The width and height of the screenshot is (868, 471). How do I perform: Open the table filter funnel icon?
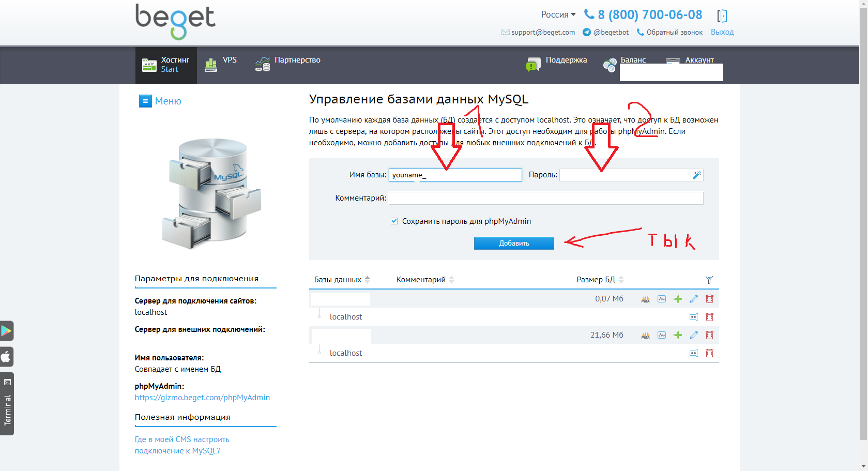tap(709, 280)
